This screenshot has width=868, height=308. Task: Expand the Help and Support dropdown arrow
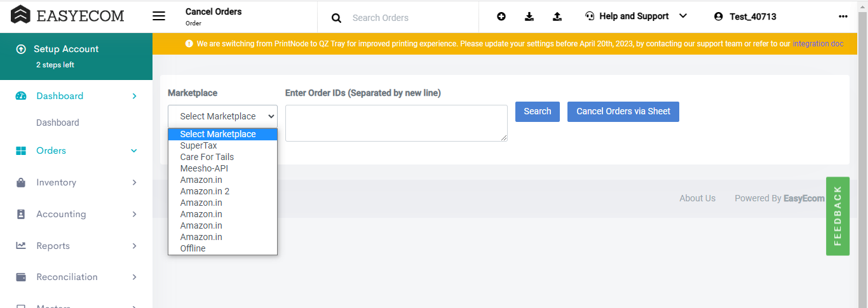[x=683, y=16]
